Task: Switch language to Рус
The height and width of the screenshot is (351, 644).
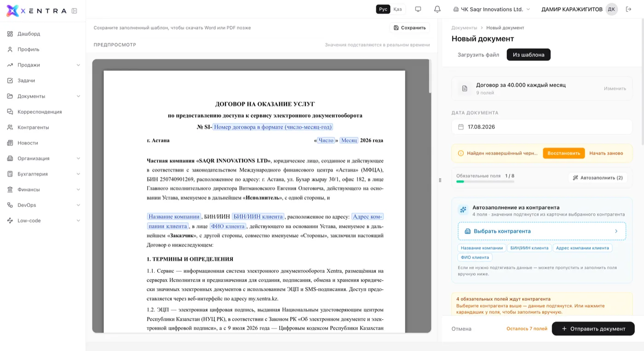Action: click(383, 9)
